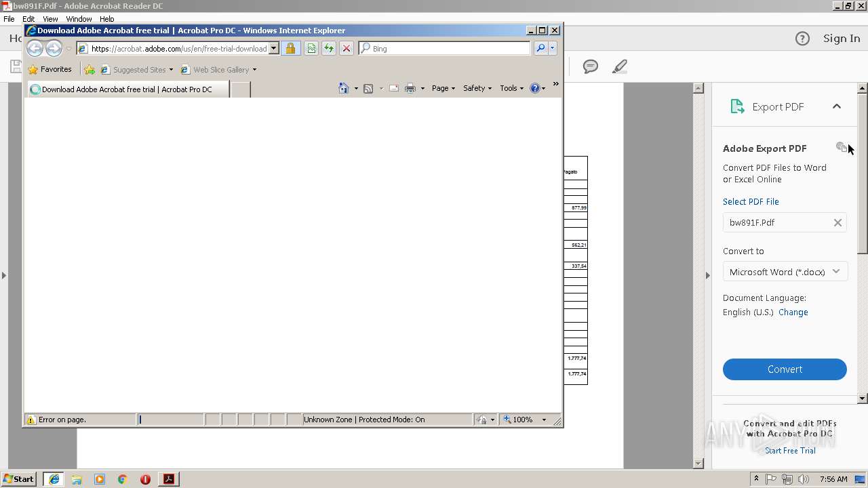Click Select PDF File link
The height and width of the screenshot is (488, 868).
751,201
